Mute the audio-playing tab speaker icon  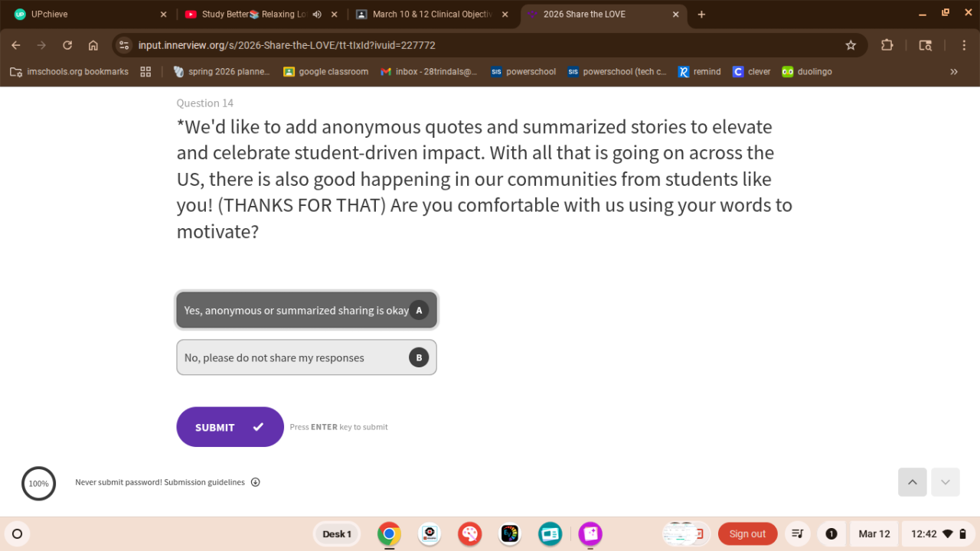point(317,15)
